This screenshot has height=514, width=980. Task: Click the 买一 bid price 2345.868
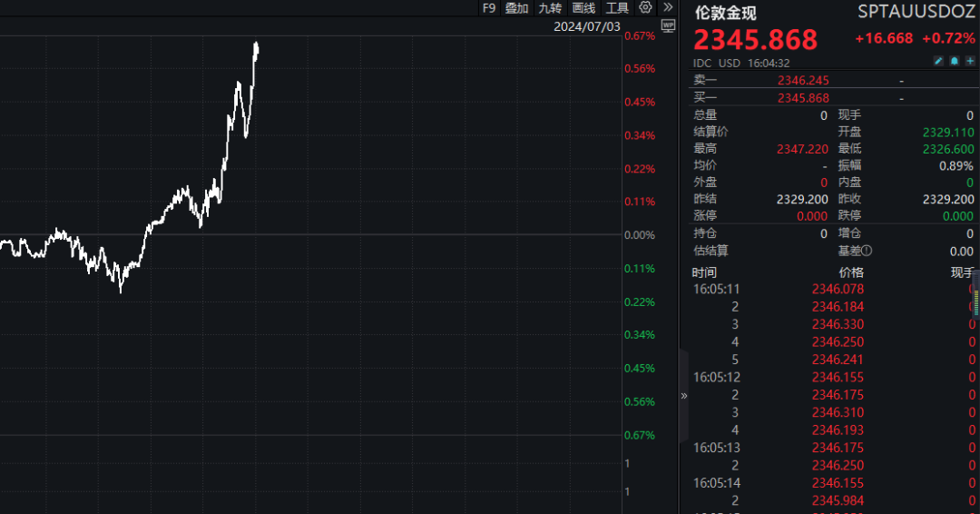(x=803, y=98)
